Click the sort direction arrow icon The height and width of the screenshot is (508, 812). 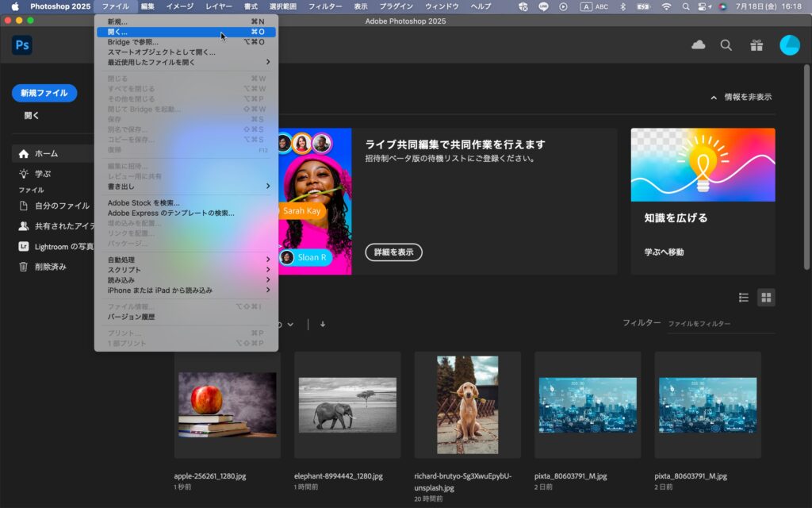(x=323, y=325)
